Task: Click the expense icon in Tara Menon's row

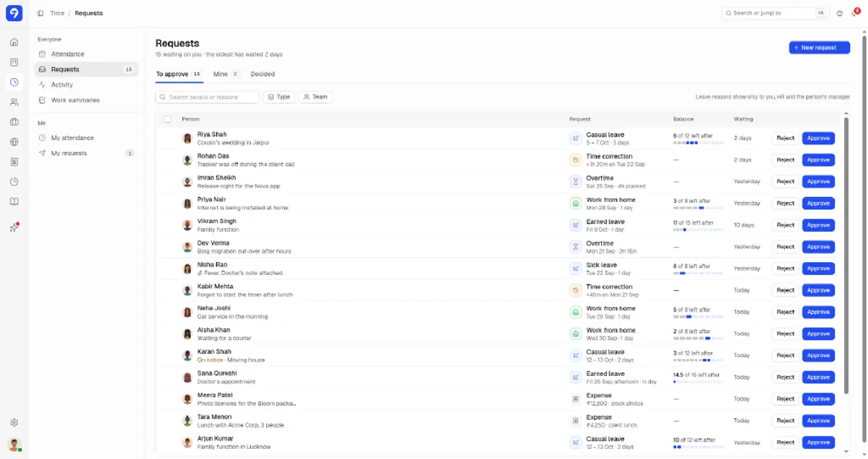Action: [x=576, y=421]
